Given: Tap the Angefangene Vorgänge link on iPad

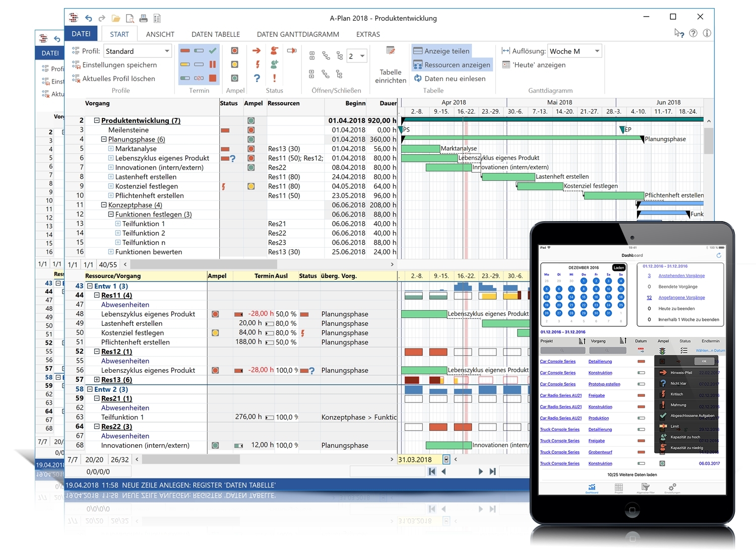Looking at the screenshot, I should click(x=681, y=298).
